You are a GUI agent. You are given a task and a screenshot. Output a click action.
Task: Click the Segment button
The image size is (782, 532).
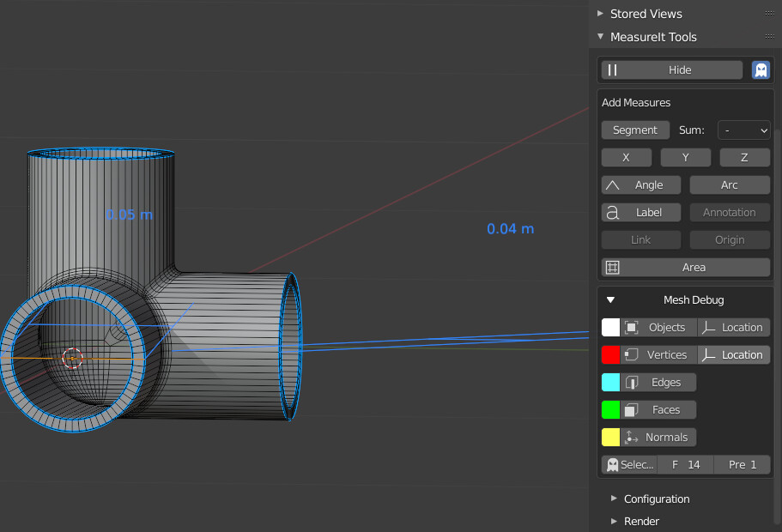[x=635, y=130]
